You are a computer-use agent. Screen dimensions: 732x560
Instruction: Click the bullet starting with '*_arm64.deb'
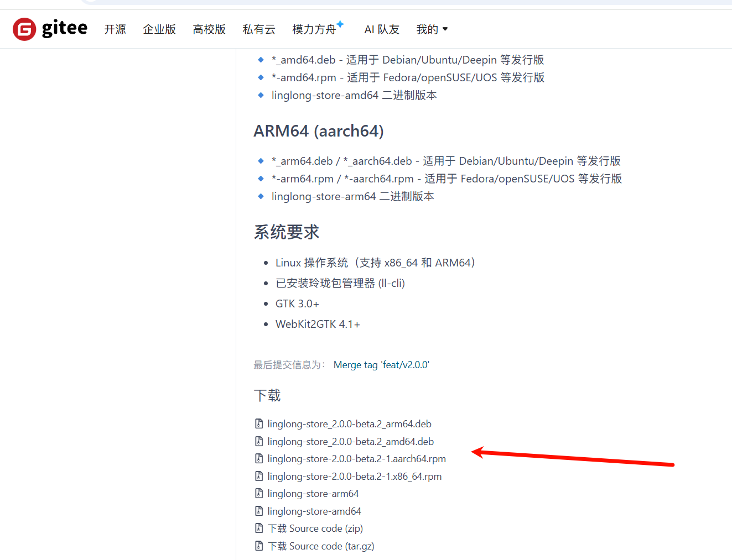coord(446,161)
